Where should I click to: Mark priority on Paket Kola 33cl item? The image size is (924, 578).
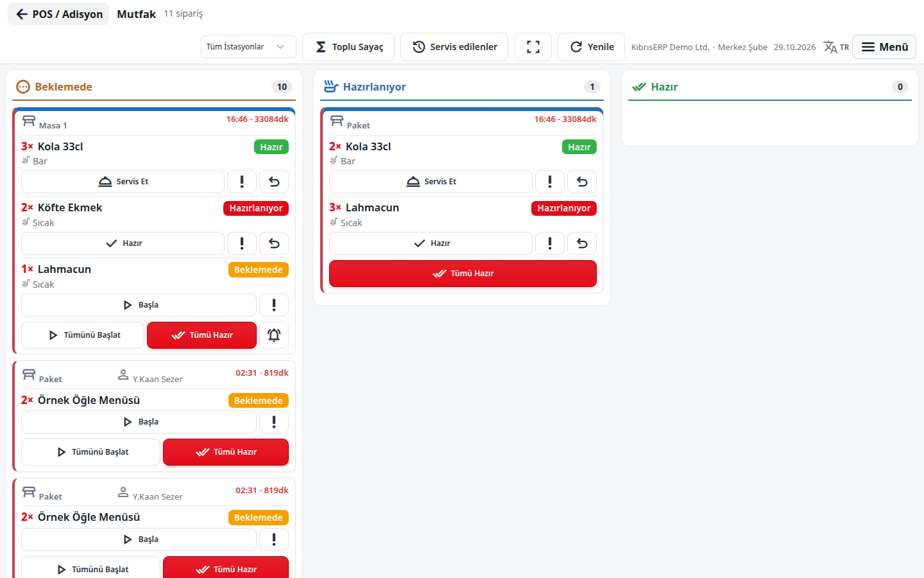[550, 182]
